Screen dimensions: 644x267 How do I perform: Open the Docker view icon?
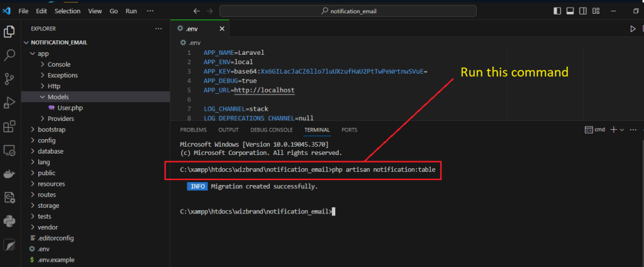pyautogui.click(x=9, y=174)
